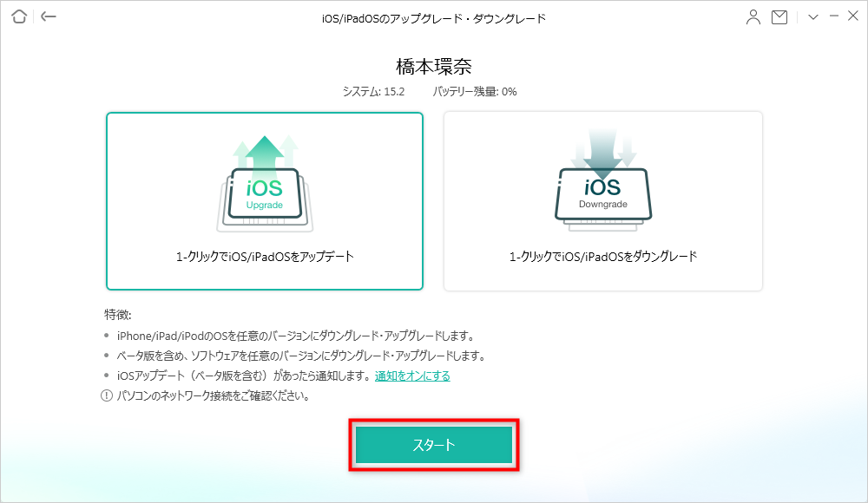This screenshot has width=868, height=503.
Task: Click the 1-クリックでiOS/iPadOSをアップデート label
Action: [265, 257]
